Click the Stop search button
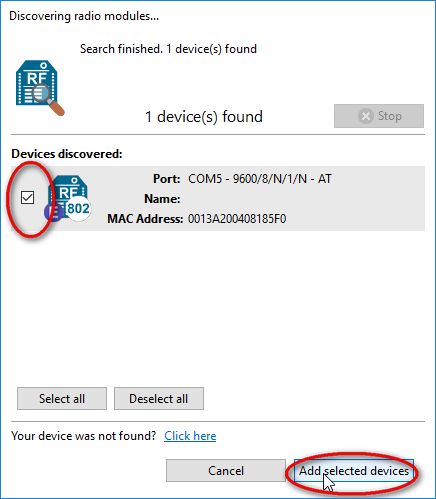436x499 pixels. [379, 116]
